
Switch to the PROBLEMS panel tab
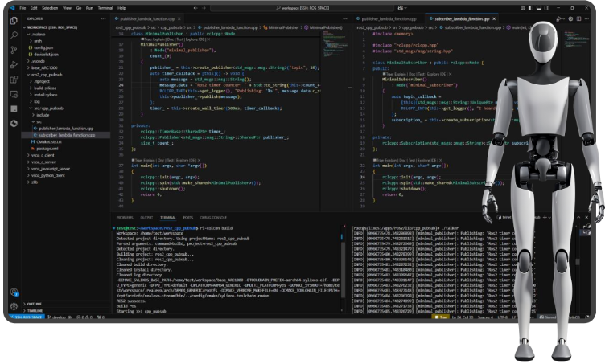point(125,218)
